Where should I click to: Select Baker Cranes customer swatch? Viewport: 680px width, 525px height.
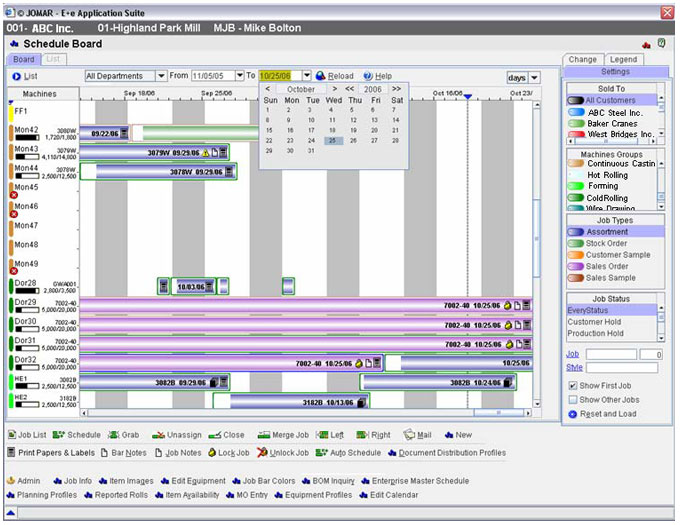(x=576, y=124)
